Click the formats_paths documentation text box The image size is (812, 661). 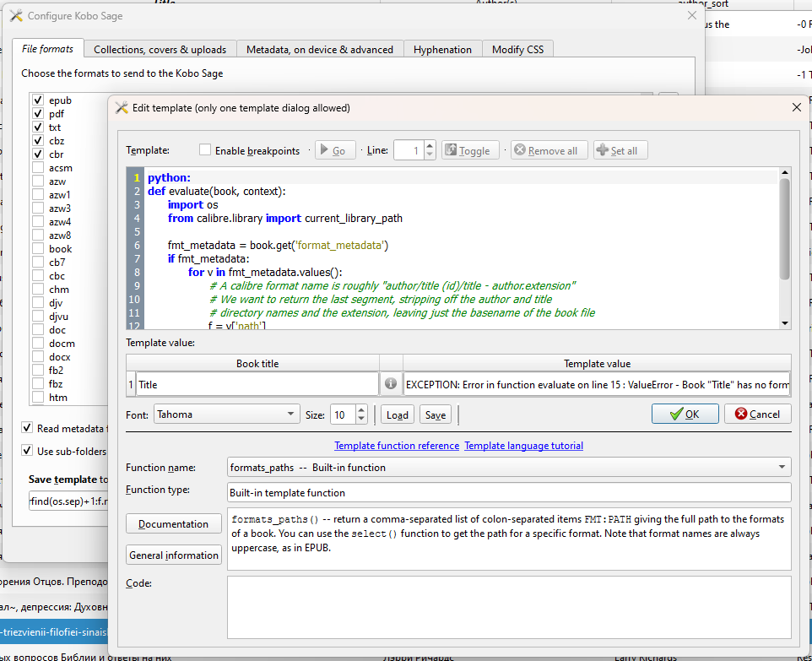pos(508,539)
